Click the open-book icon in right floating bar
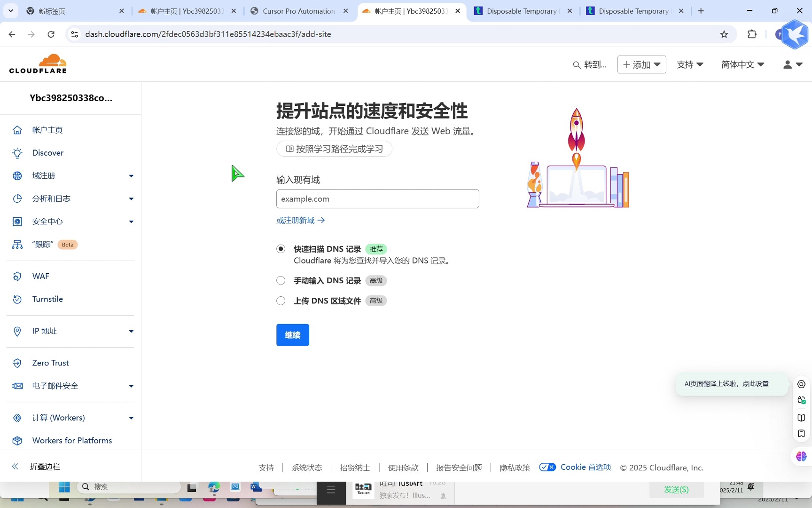 tap(802, 418)
